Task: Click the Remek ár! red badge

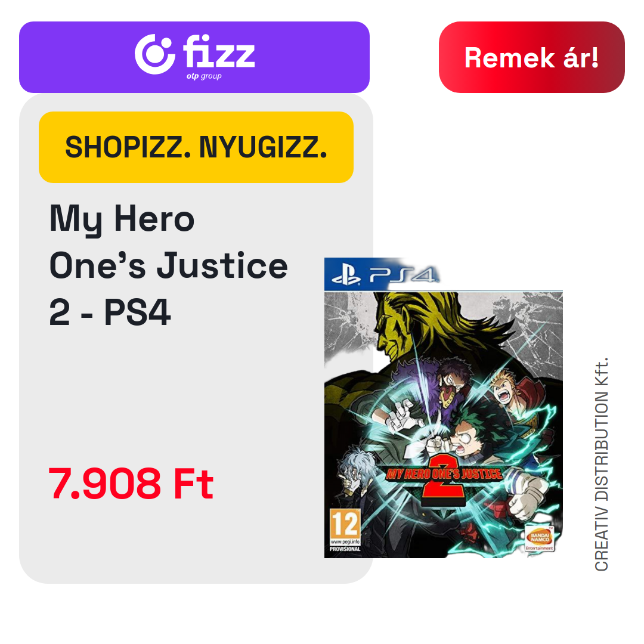Action: coord(531,57)
